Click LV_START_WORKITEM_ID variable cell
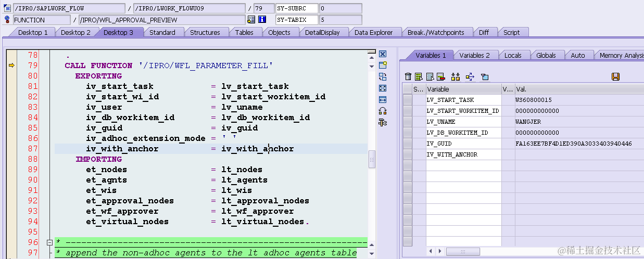 463,111
